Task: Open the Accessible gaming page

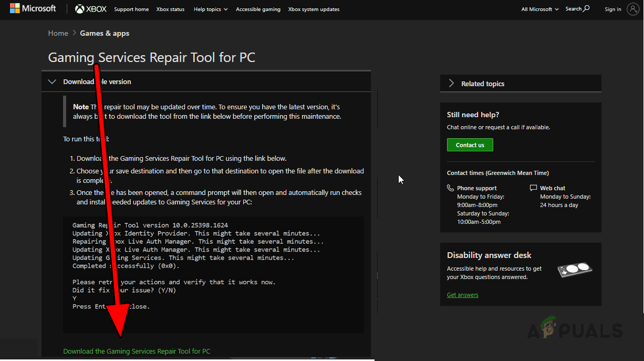Action: (x=258, y=9)
